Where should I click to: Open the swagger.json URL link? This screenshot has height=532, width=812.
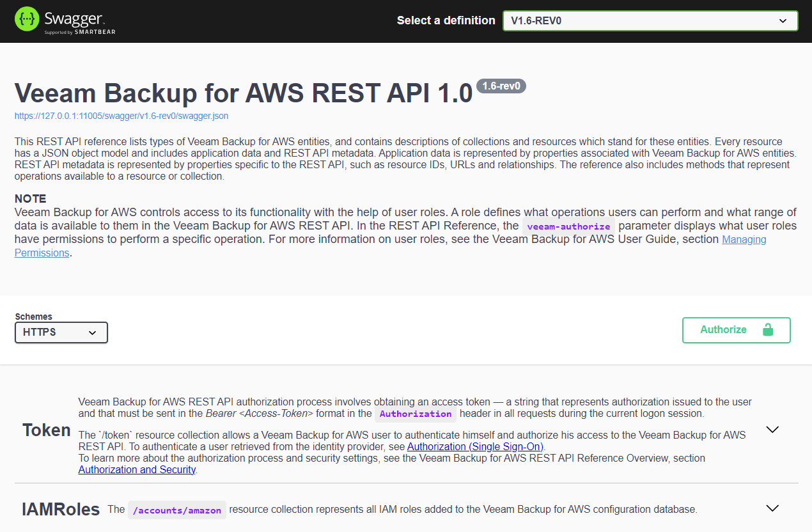pos(121,116)
